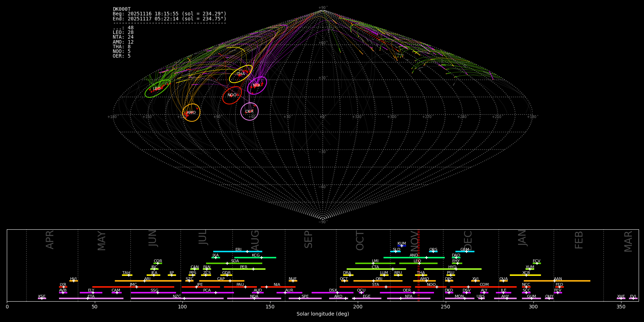Click the −90° south pole label on sky map
The image size is (644, 322).
322,222
